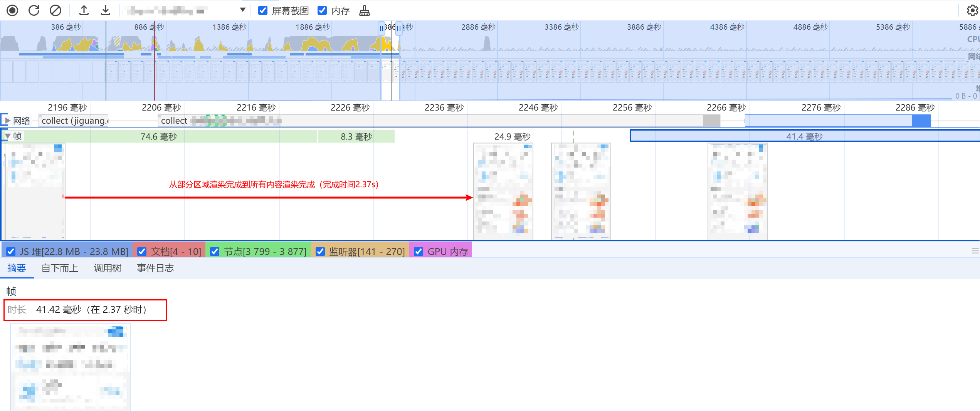Screen dimensions: 980x411
Task: Select the 24.9 毫秒 frame
Action: tap(513, 137)
